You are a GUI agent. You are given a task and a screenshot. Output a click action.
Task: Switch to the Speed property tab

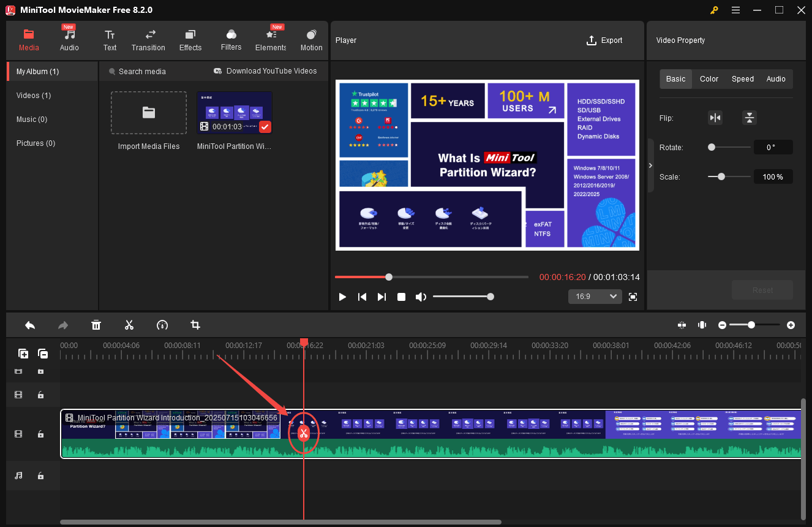(x=743, y=79)
